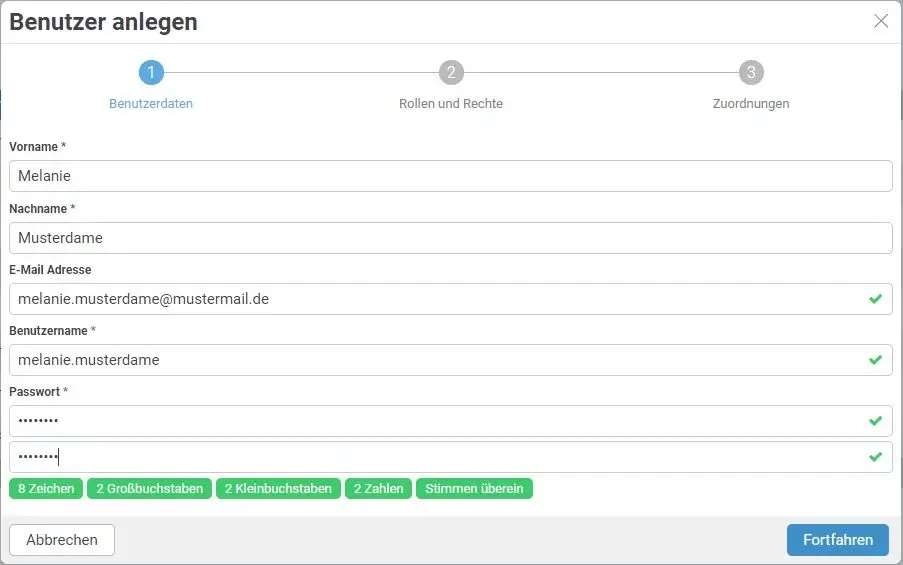Click the first Passwort field

tap(451, 420)
